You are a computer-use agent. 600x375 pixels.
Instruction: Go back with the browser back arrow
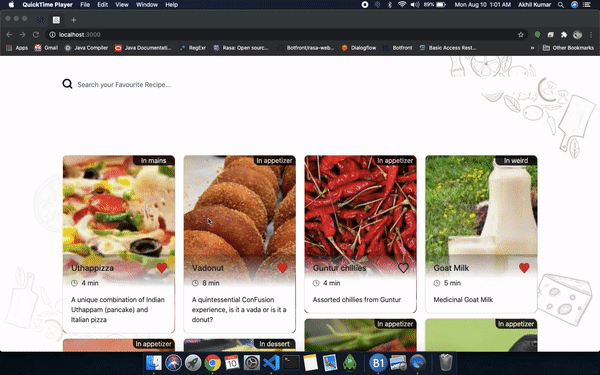click(9, 34)
